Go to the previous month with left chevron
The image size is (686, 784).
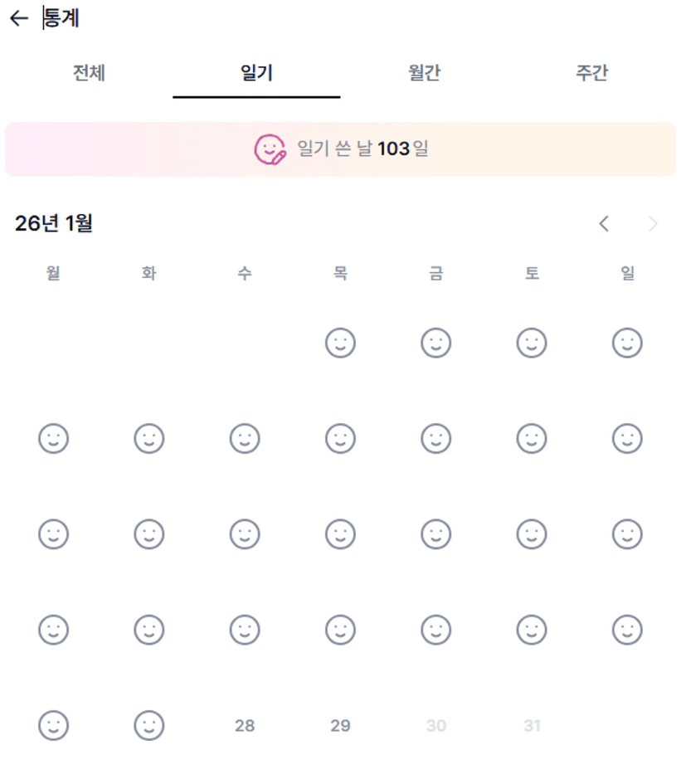click(604, 223)
